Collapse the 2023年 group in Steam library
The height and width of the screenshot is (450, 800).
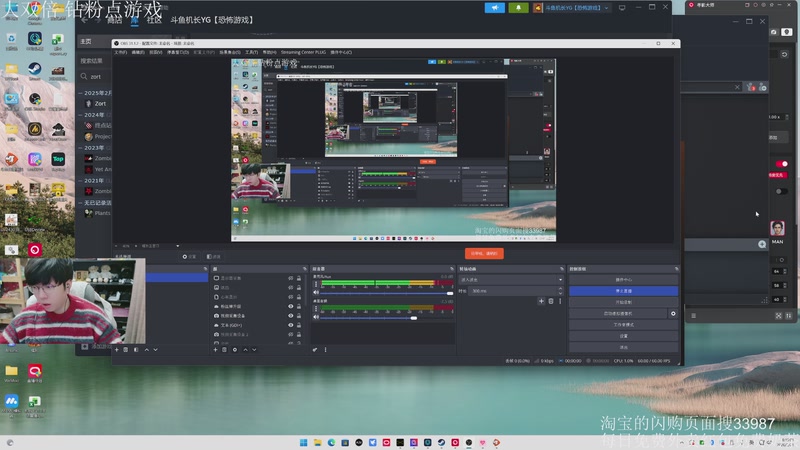point(81,147)
